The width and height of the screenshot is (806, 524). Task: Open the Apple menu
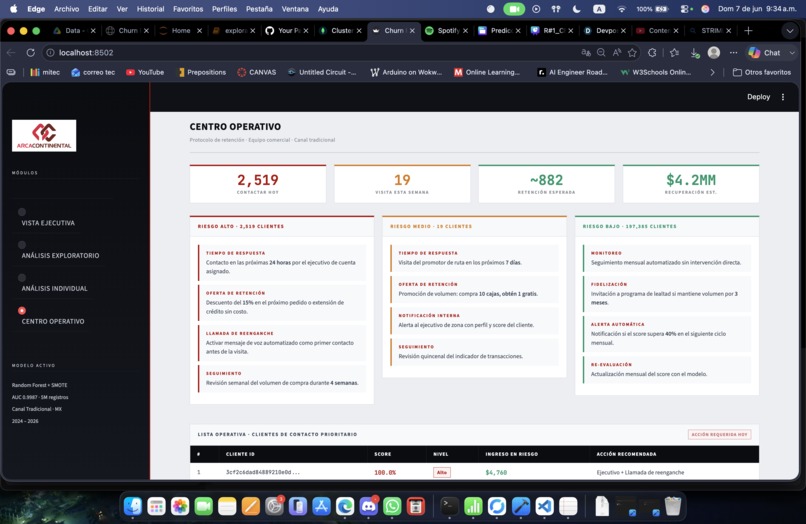[14, 9]
